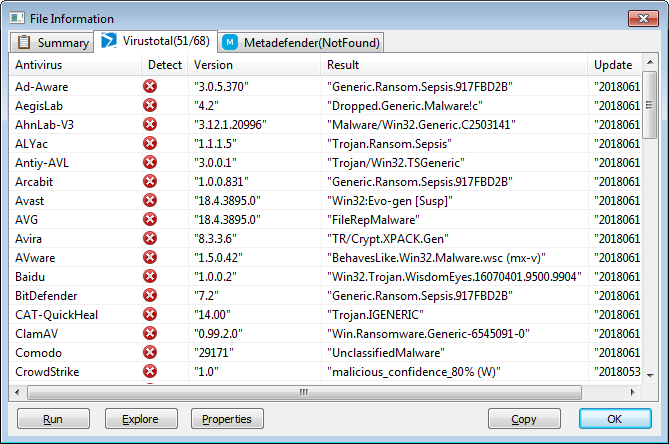The width and height of the screenshot is (669, 444).
Task: Click the red detect icon for Baidu
Action: click(150, 276)
